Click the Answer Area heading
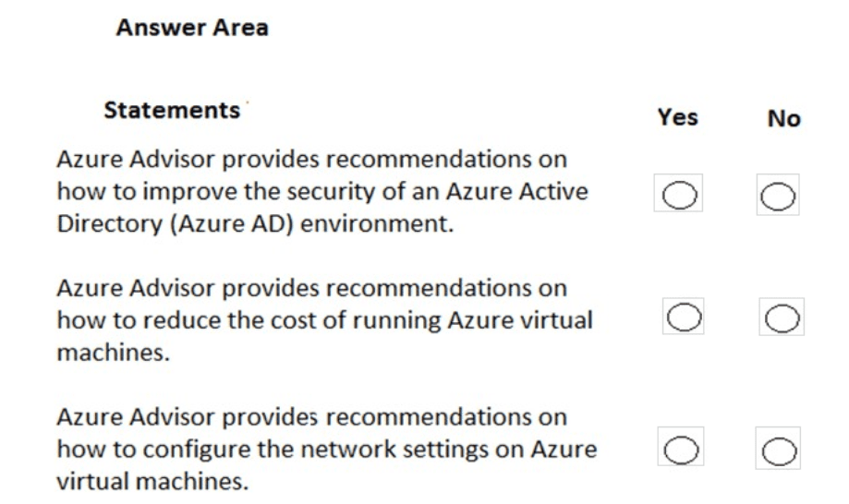This screenshot has height=504, width=849. [x=192, y=28]
